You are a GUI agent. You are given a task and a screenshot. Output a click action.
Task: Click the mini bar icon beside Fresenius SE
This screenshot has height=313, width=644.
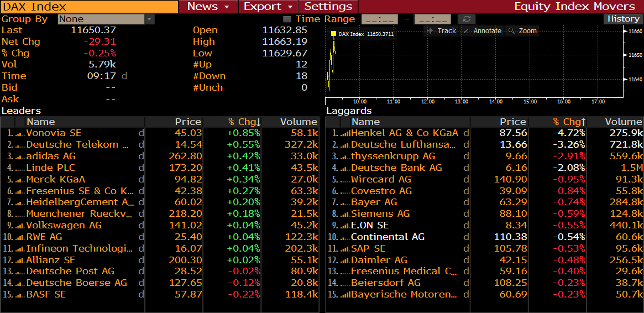(x=20, y=191)
